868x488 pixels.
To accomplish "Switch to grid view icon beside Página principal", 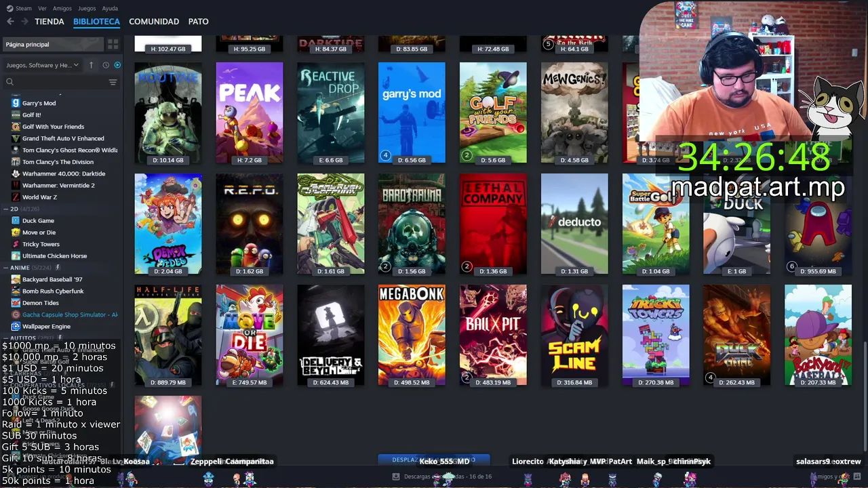I will pos(113,44).
